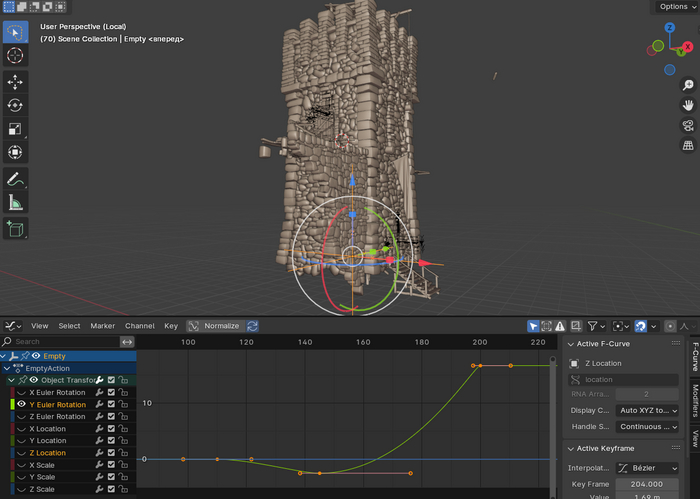Hide the Y Euler Rotation curve with eye icon
Image resolution: width=700 pixels, height=499 pixels.
pos(22,404)
